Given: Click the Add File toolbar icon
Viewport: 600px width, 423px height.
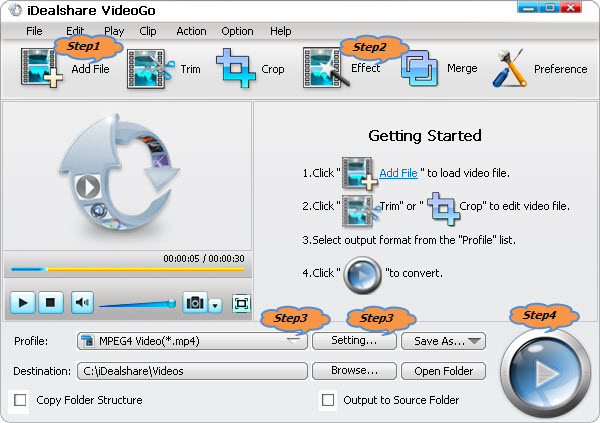Looking at the screenshot, I should click(x=41, y=68).
